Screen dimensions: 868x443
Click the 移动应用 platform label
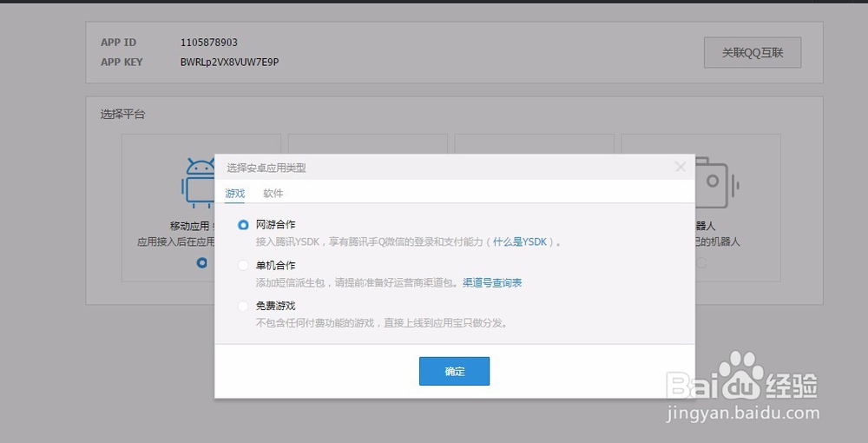tap(192, 226)
